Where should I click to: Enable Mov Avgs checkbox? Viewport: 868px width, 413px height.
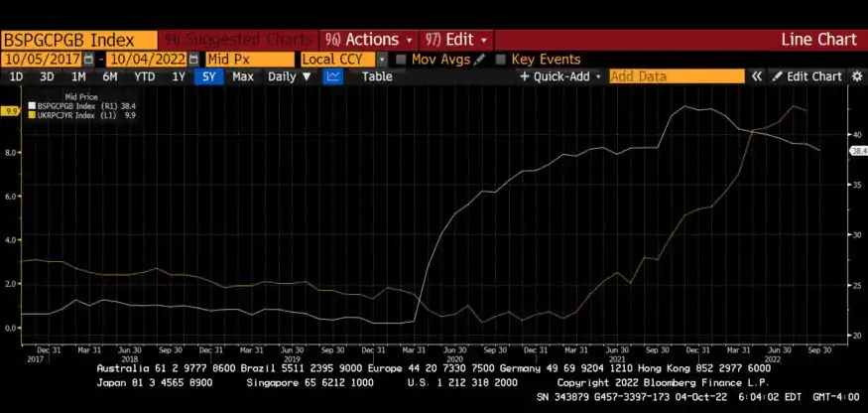(402, 60)
